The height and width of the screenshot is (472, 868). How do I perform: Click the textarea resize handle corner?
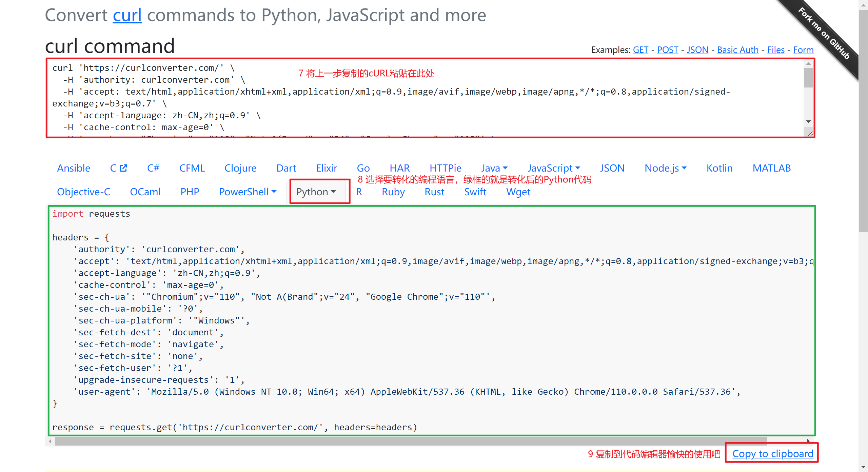point(810,134)
